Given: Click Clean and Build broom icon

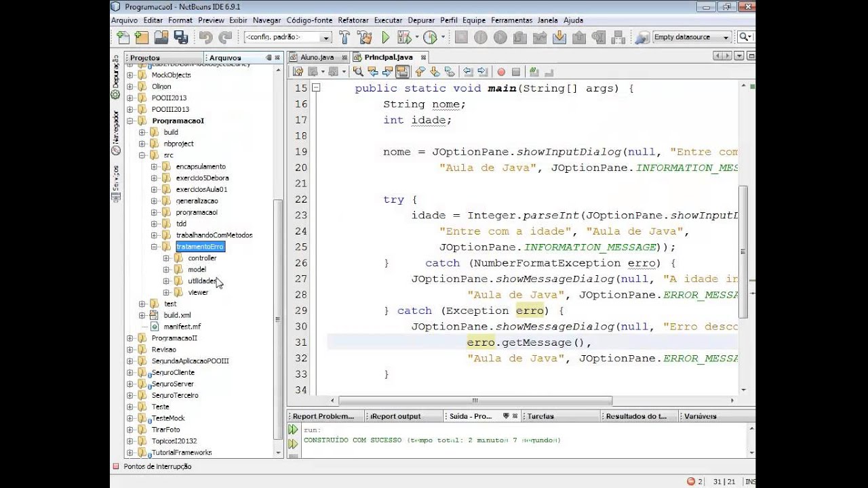Looking at the screenshot, I should coord(364,37).
